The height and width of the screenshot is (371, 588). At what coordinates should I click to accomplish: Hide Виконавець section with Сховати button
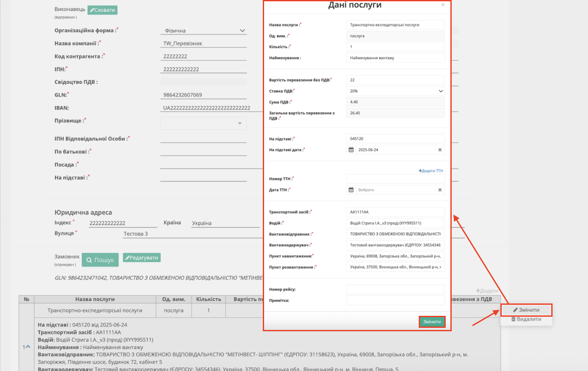[102, 10]
